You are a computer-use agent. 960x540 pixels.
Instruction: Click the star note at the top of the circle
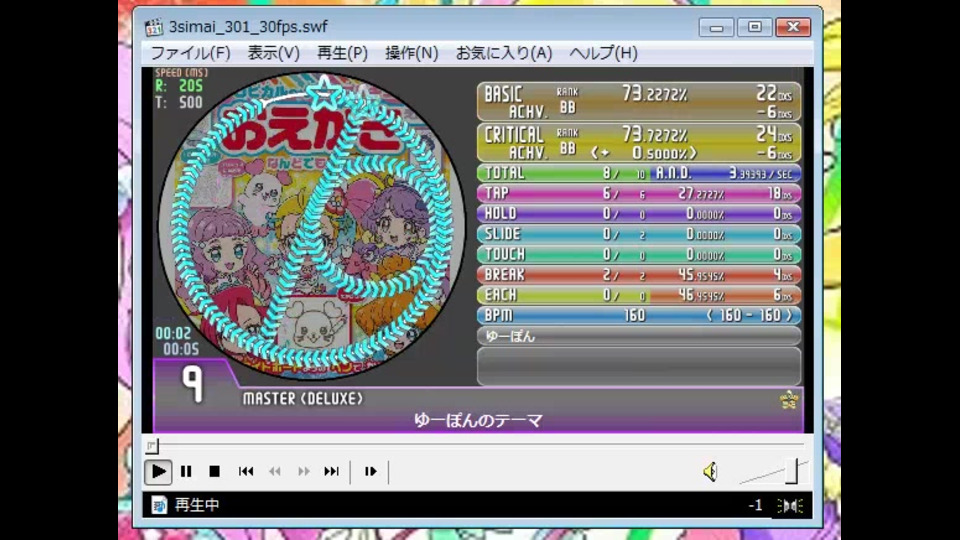click(x=324, y=93)
